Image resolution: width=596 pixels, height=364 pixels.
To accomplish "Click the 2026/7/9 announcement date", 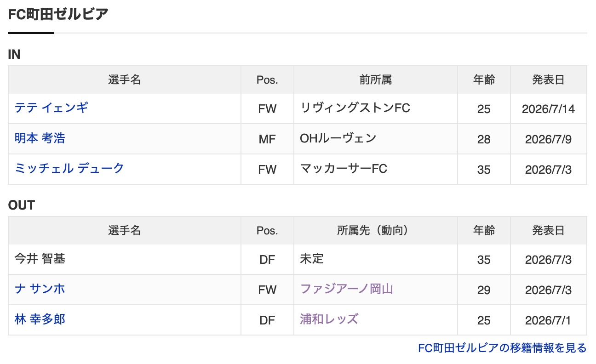I will click(x=549, y=140).
